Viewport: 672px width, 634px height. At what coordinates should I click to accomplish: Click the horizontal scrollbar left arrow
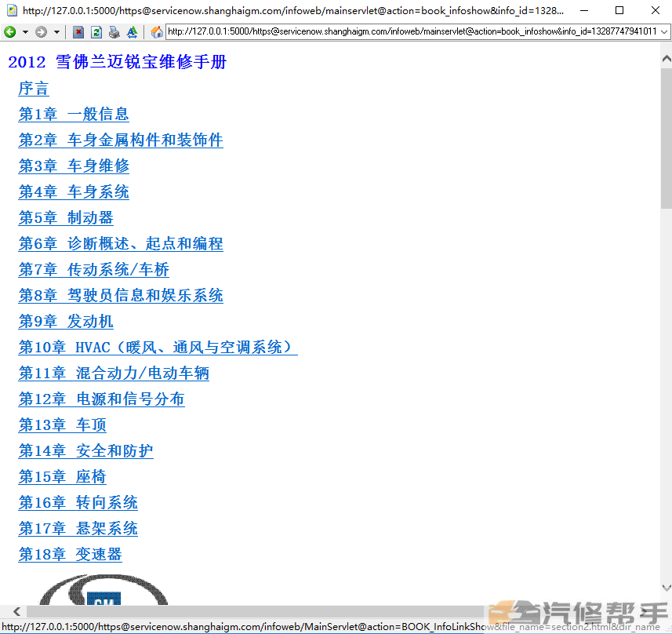16,611
